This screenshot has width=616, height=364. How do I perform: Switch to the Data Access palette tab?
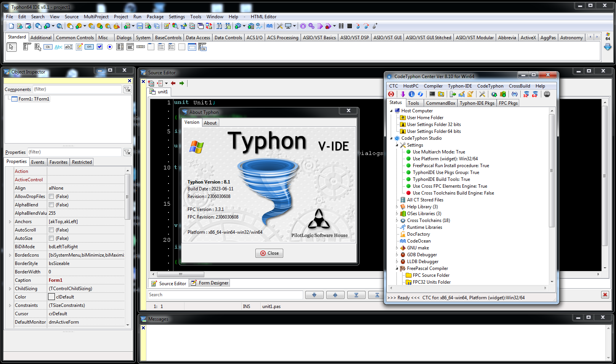(198, 38)
